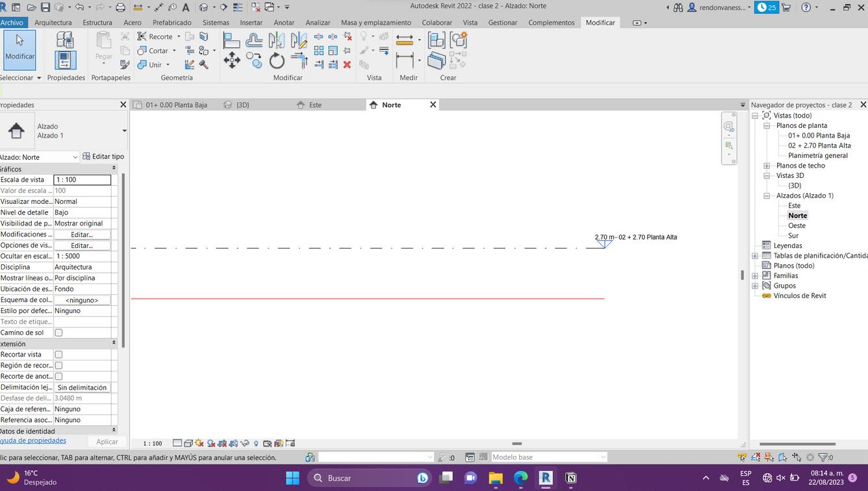This screenshot has height=491, width=868.
Task: Select the Align tool in Modificar panel
Action: click(x=232, y=41)
